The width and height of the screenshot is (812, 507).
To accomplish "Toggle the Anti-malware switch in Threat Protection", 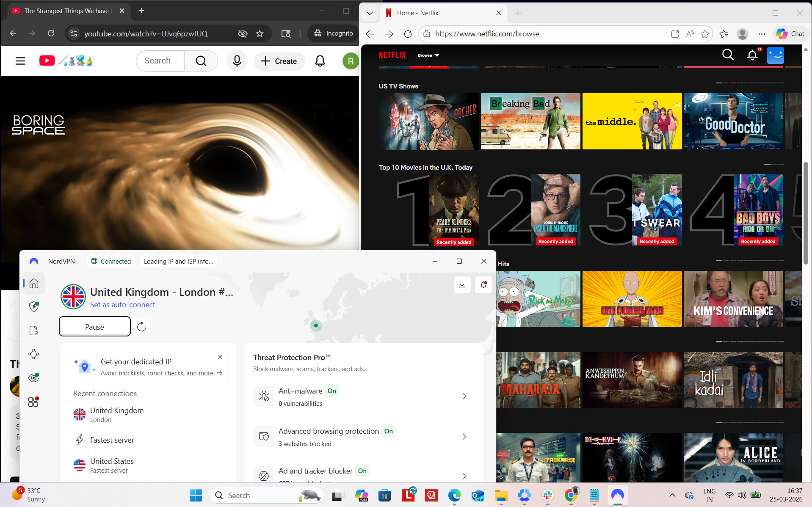I will point(332,391).
